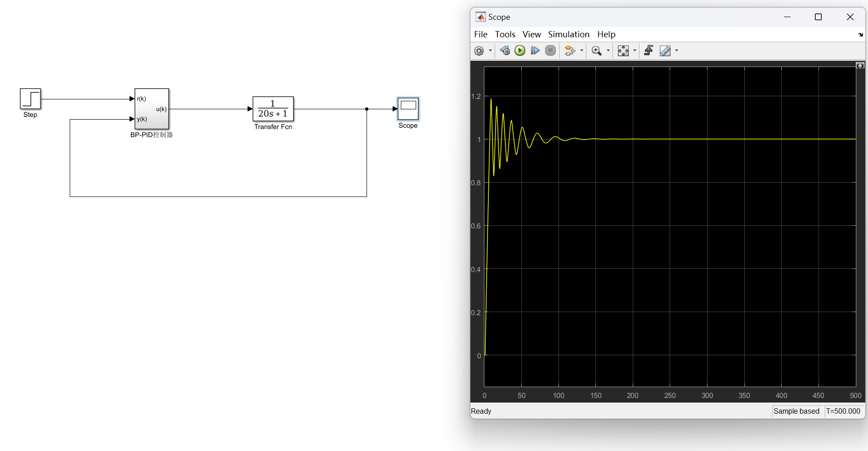Click y-axis tick label 0.6
The height and width of the screenshot is (451, 868).
coord(476,226)
